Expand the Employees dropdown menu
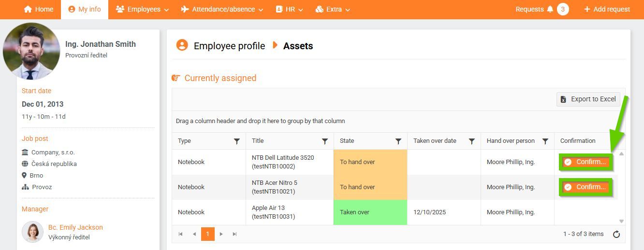The width and height of the screenshot is (644, 250). [x=142, y=9]
